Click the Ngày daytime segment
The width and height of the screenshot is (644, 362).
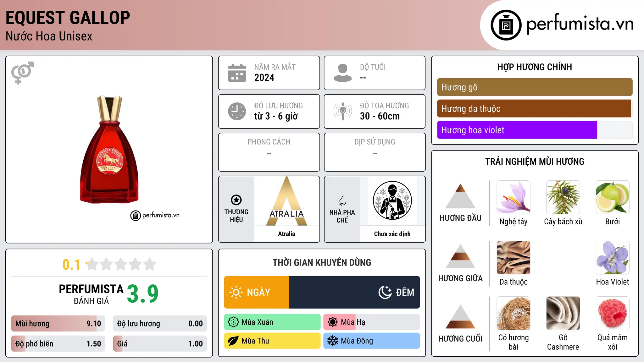pos(257,292)
